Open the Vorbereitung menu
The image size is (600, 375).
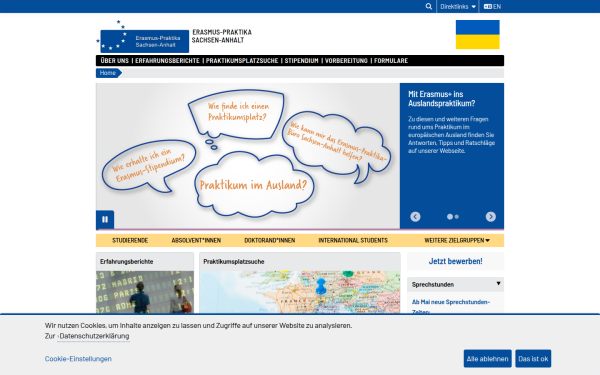[x=346, y=60]
